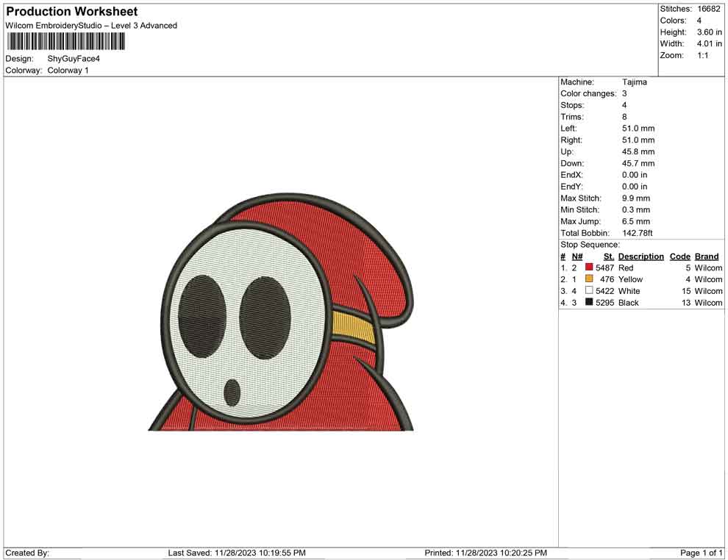Click the Colorway 1 label
The image size is (728, 560).
(x=68, y=71)
